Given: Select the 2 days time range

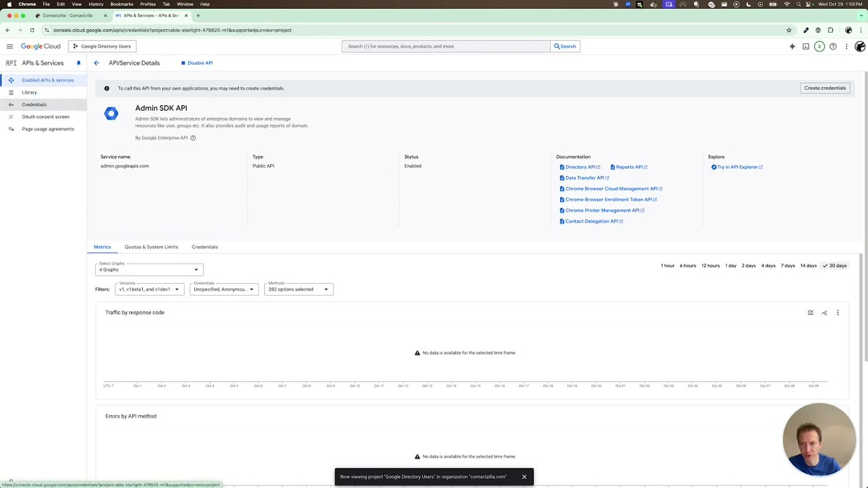Looking at the screenshot, I should (x=749, y=266).
